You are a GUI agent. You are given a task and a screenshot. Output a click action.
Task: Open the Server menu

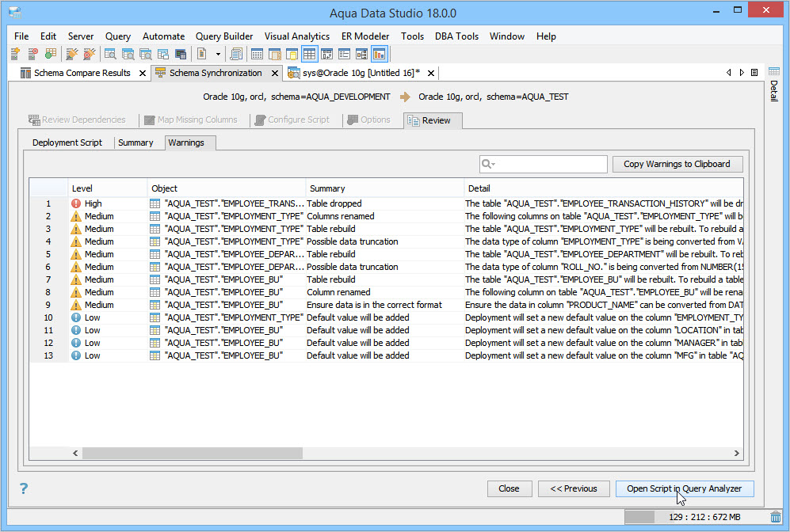point(81,36)
